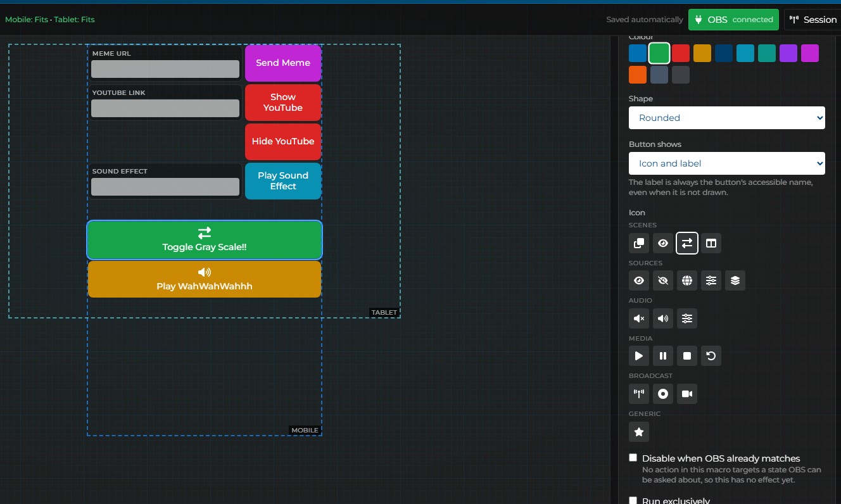
Task: Tick the Disable when OBS already matches checkbox
Action: point(633,458)
